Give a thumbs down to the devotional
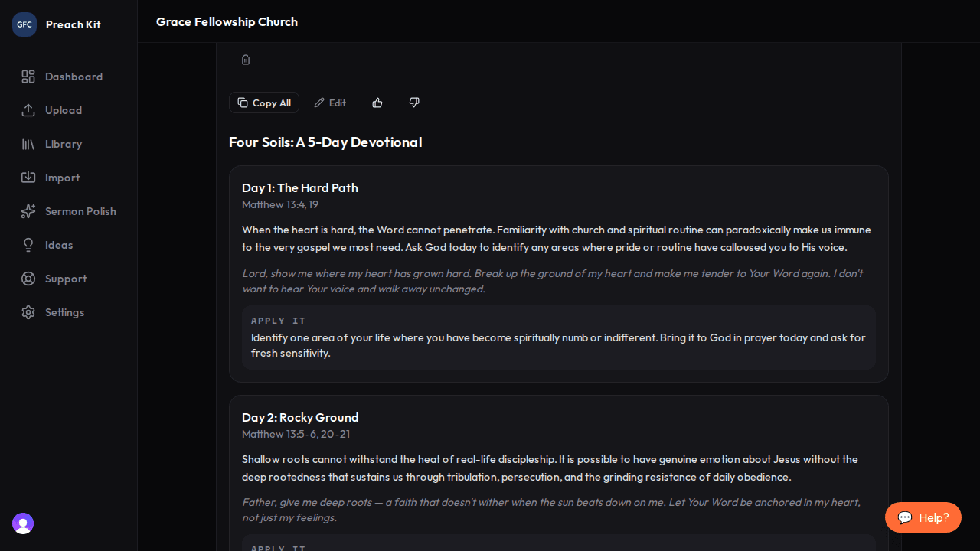The height and width of the screenshot is (551, 980). tap(413, 103)
